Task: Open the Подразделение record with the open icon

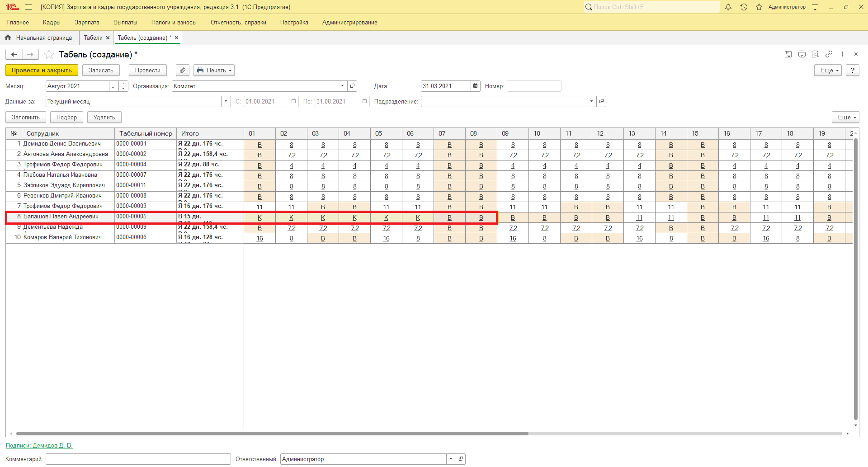Action: (601, 101)
